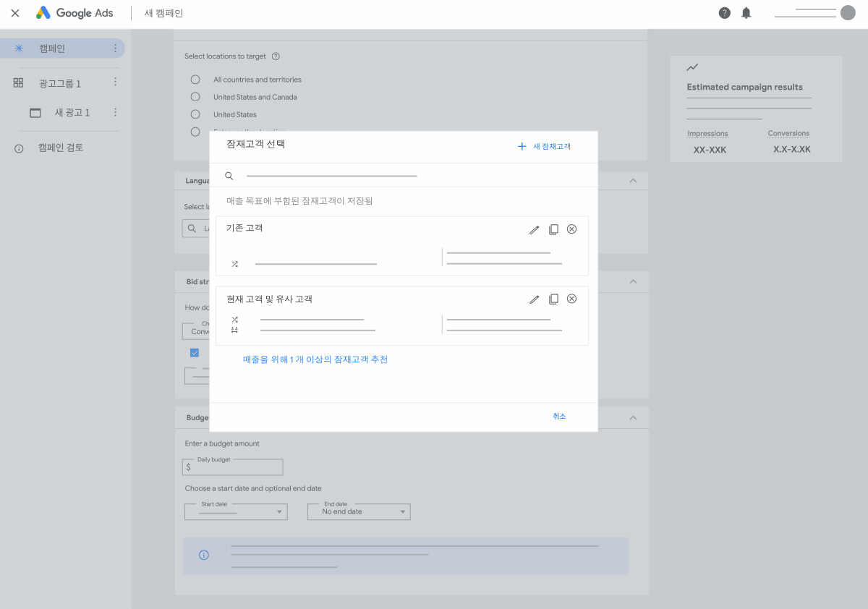This screenshot has width=868, height=609.
Task: Open more options for 캠페인
Action: 115,48
